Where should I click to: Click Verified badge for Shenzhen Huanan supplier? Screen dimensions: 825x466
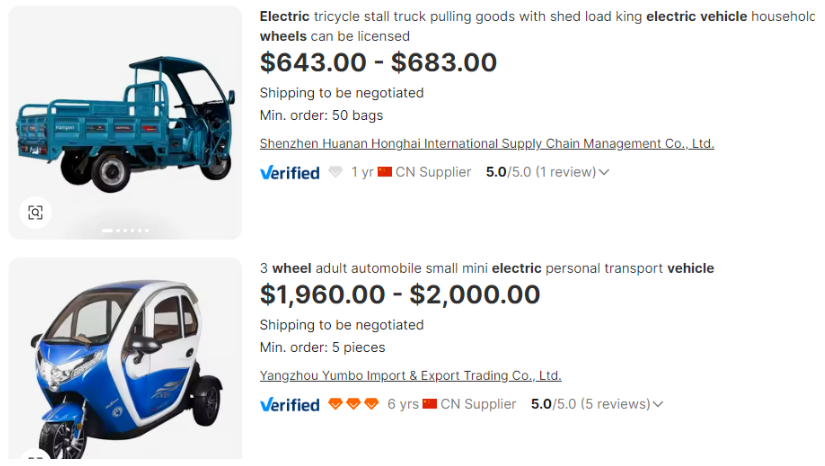(289, 172)
